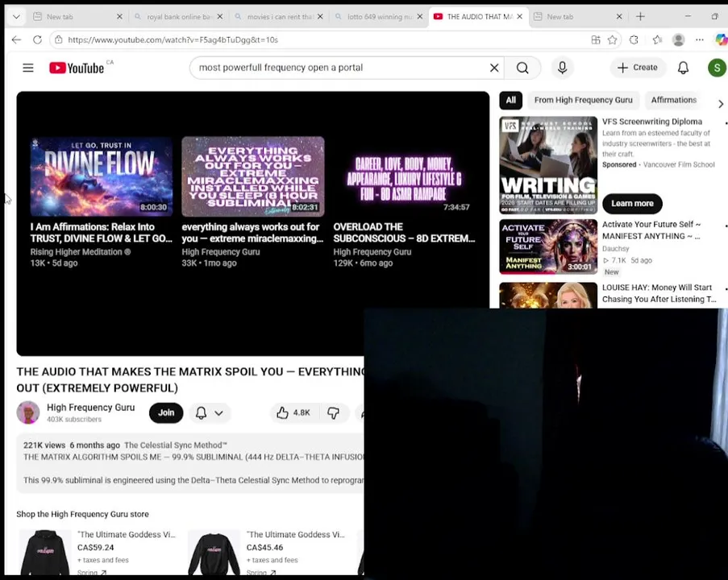Select the Affirmations filter chip

(673, 100)
